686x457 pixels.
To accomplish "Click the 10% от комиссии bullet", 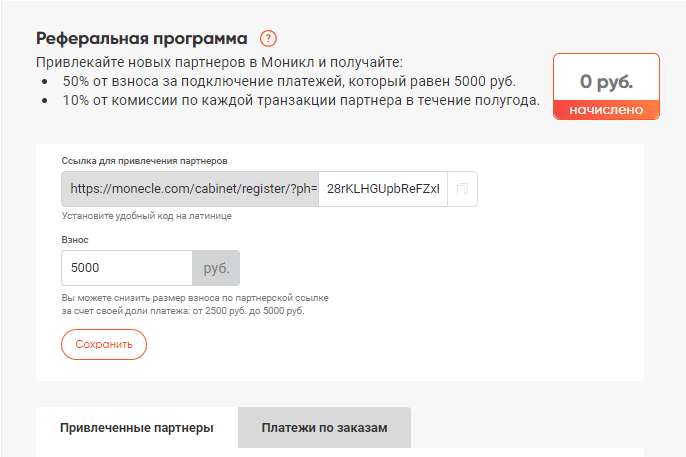I will click(x=300, y=100).
